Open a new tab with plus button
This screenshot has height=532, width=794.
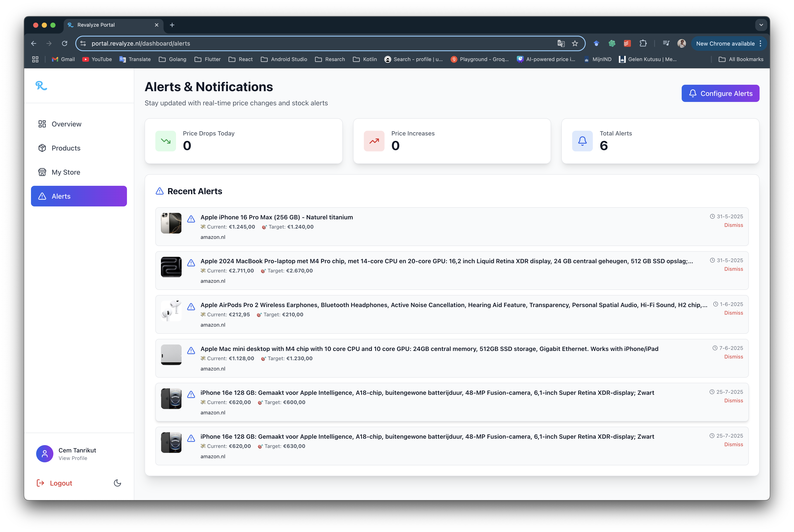[x=172, y=25]
